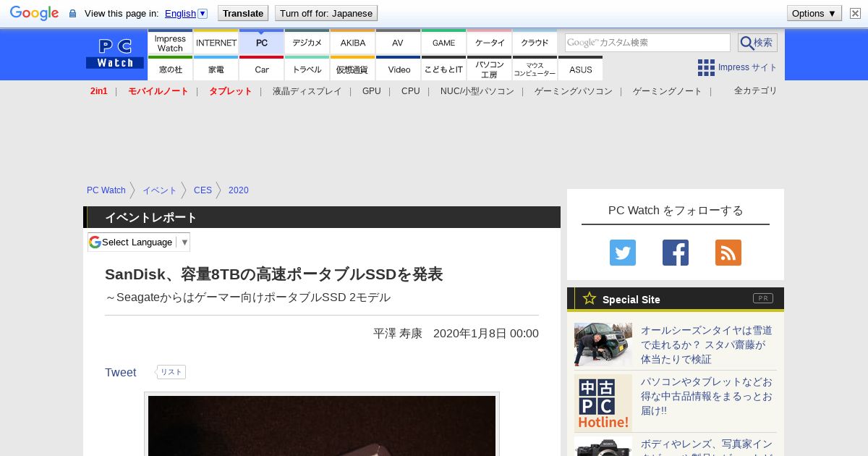Subscribe to the RSS feed icon
The width and height of the screenshot is (868, 456).
pos(728,253)
